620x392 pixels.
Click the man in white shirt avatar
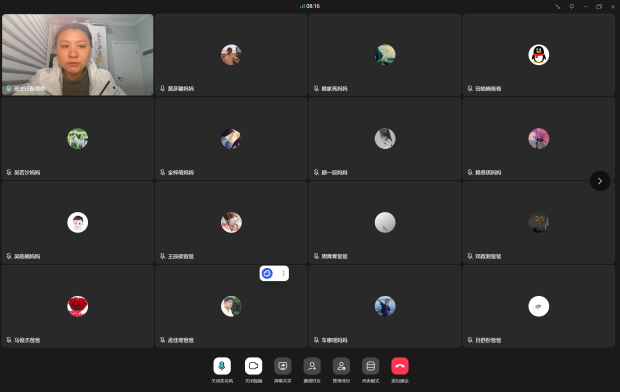pyautogui.click(x=231, y=306)
